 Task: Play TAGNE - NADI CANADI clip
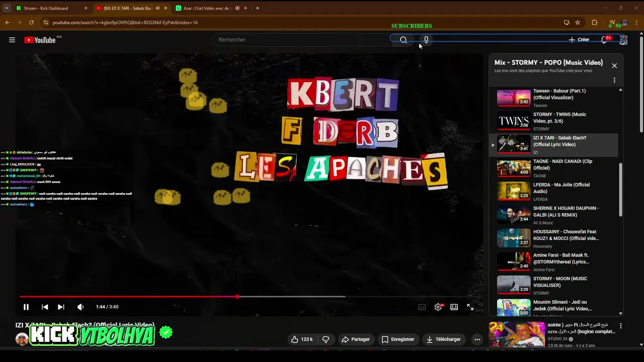point(553,168)
